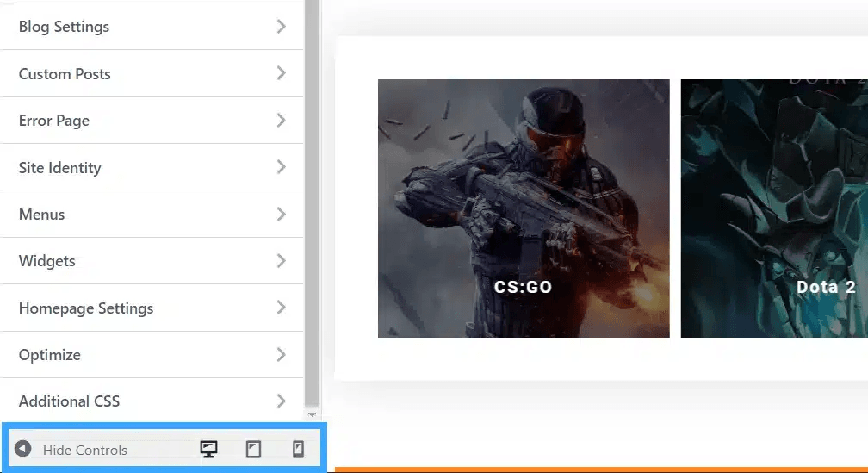
Task: Open the Widgets panel
Action: [152, 261]
